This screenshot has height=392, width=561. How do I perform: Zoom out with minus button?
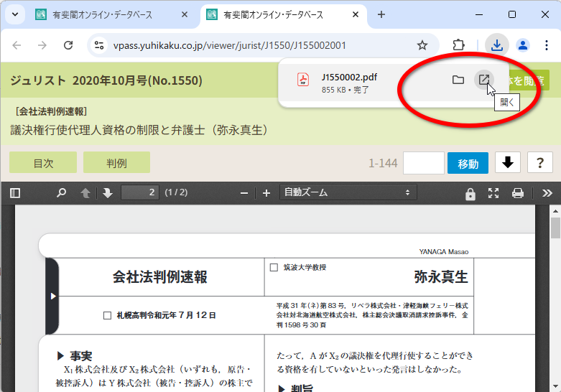(244, 193)
